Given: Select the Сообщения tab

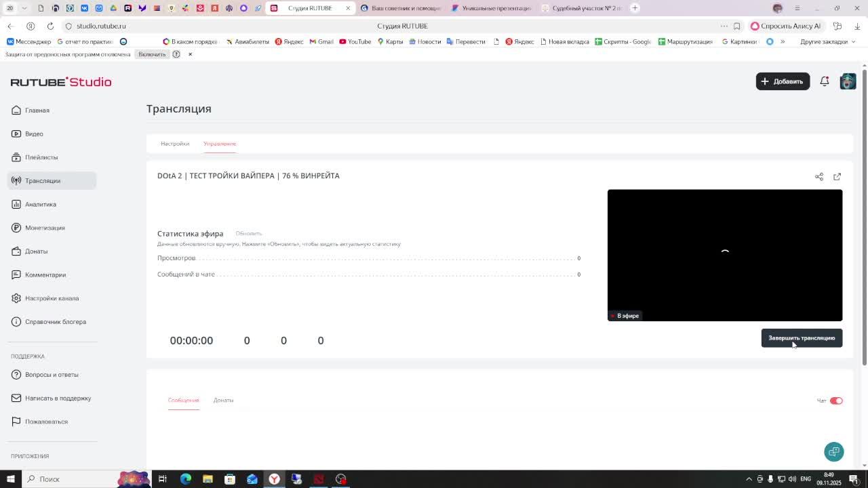Looking at the screenshot, I should click(x=183, y=400).
